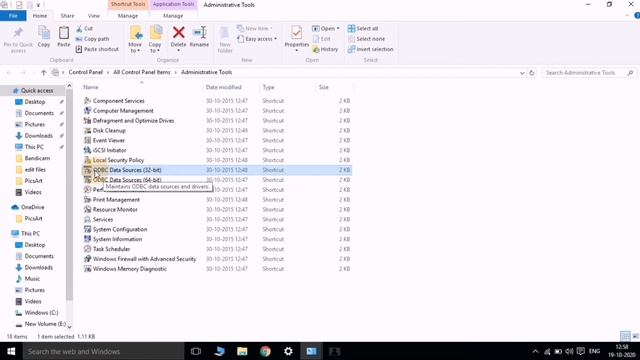The width and height of the screenshot is (640, 360).
Task: Click Search the web and Windows box
Action: pyautogui.click(x=103, y=351)
